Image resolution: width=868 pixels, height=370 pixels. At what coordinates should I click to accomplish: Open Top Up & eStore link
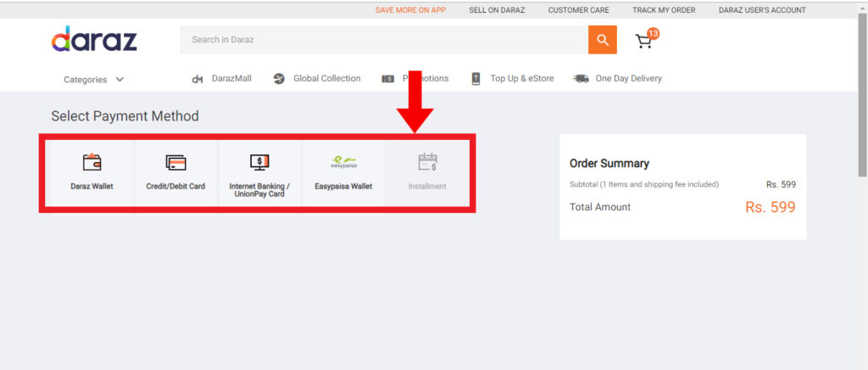click(522, 79)
